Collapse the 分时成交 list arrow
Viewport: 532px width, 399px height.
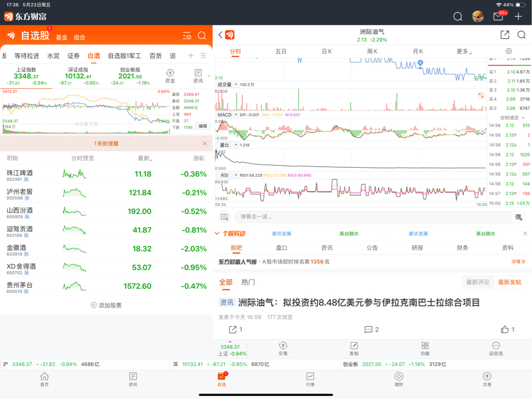coord(523,117)
